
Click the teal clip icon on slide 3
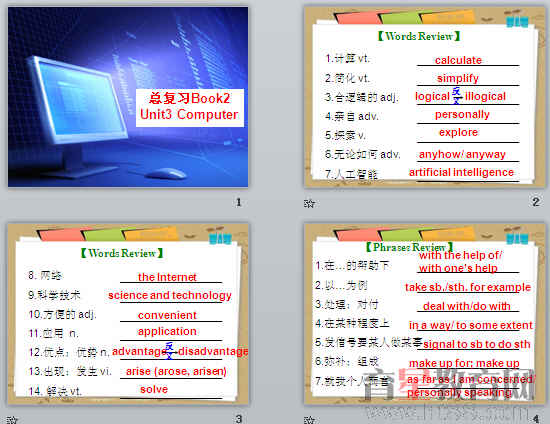pyautogui.click(x=220, y=238)
